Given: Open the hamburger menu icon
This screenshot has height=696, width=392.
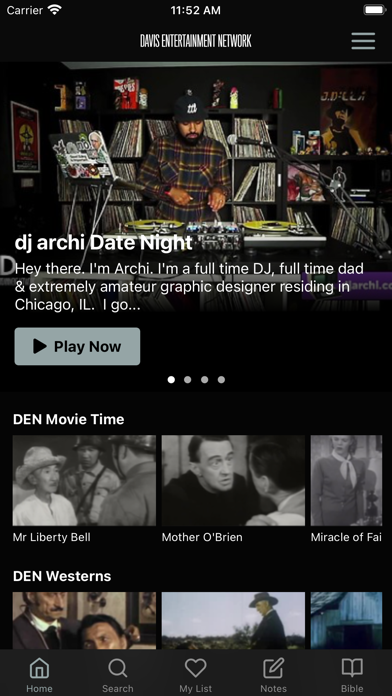Looking at the screenshot, I should (363, 41).
